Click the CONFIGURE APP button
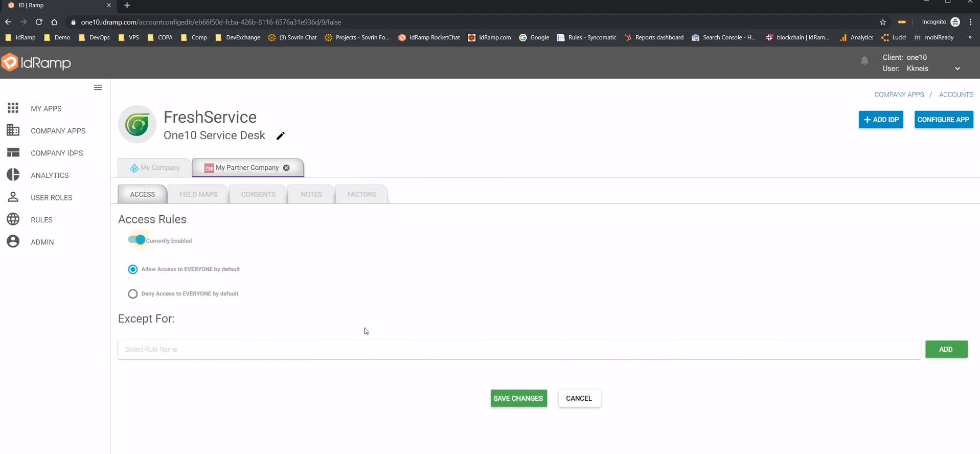This screenshot has height=454, width=980. point(944,120)
